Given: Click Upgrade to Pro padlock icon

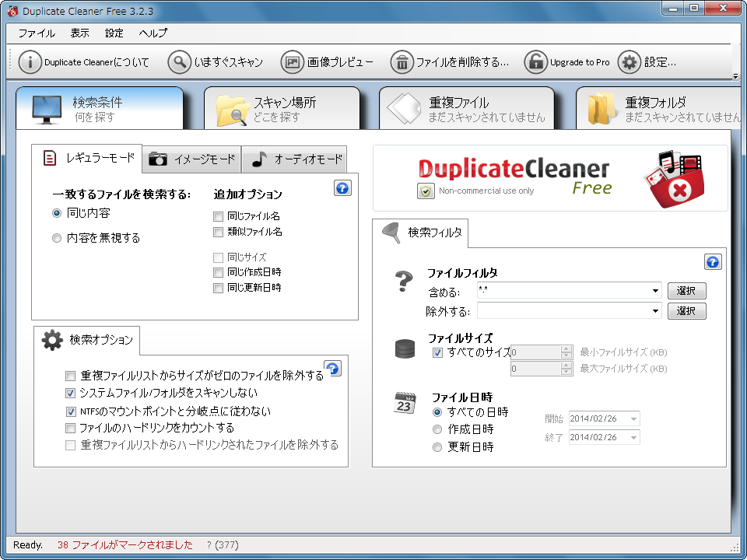Looking at the screenshot, I should pyautogui.click(x=536, y=62).
